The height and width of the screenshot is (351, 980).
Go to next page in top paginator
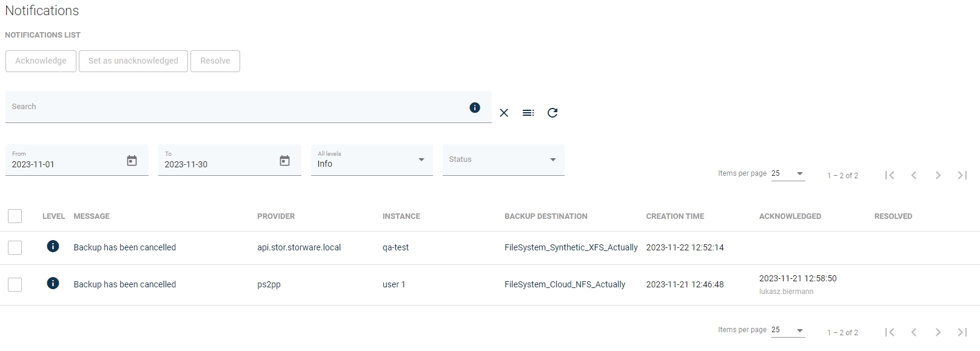click(938, 175)
